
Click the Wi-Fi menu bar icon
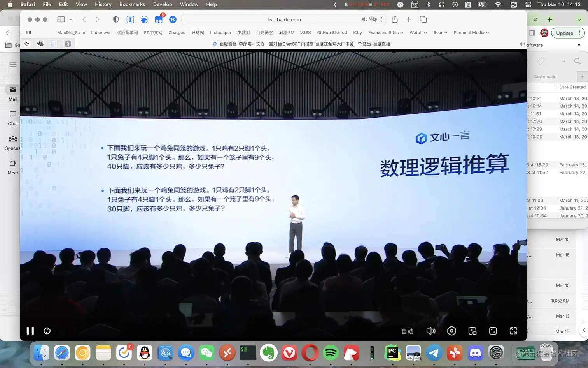point(498,4)
